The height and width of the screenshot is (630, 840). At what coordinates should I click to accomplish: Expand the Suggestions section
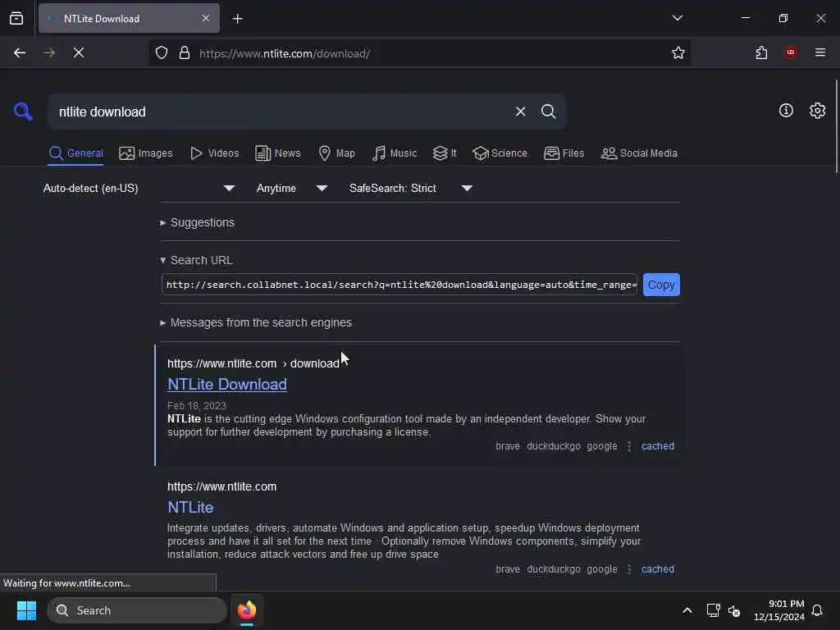197,222
